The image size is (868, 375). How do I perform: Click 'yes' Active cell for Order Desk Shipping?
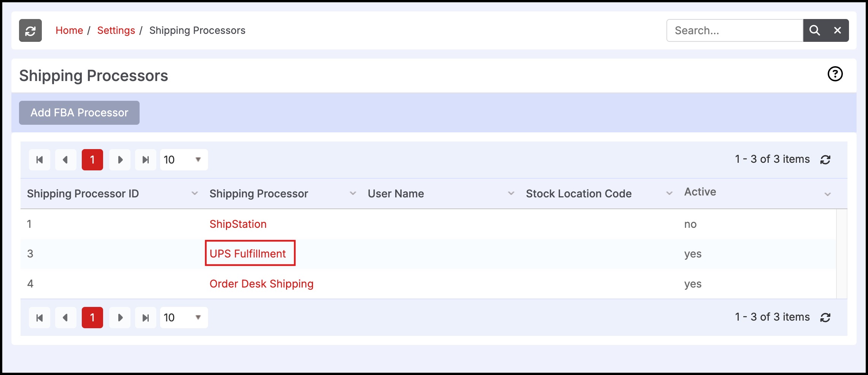point(693,284)
